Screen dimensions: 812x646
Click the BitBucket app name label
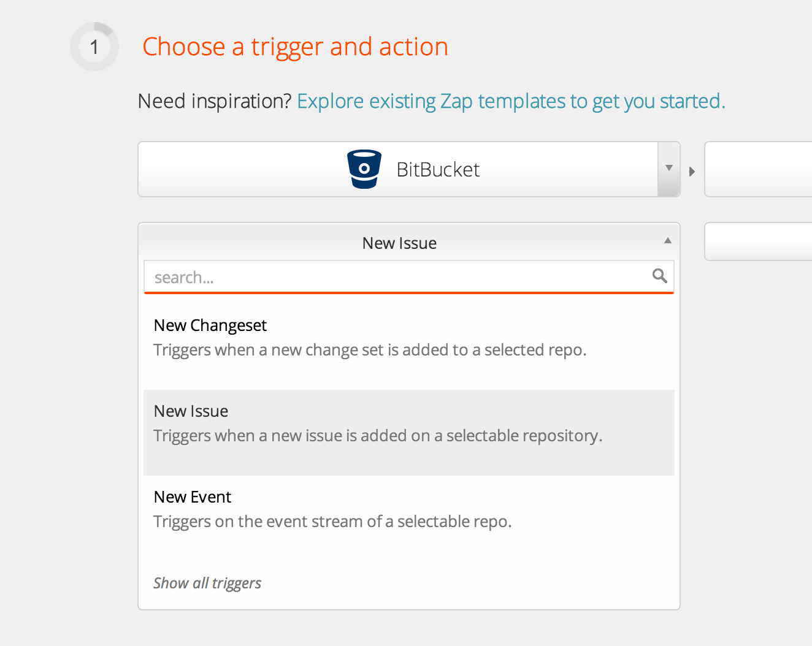click(438, 170)
